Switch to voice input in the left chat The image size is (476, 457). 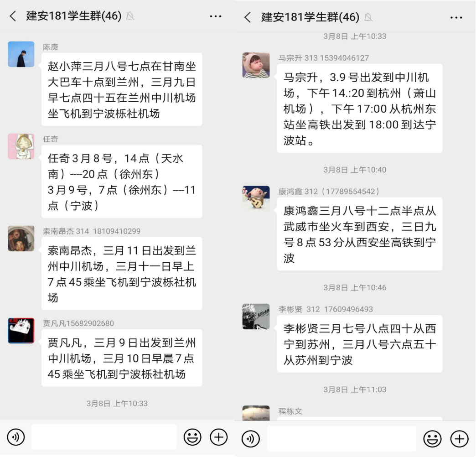pos(16,437)
